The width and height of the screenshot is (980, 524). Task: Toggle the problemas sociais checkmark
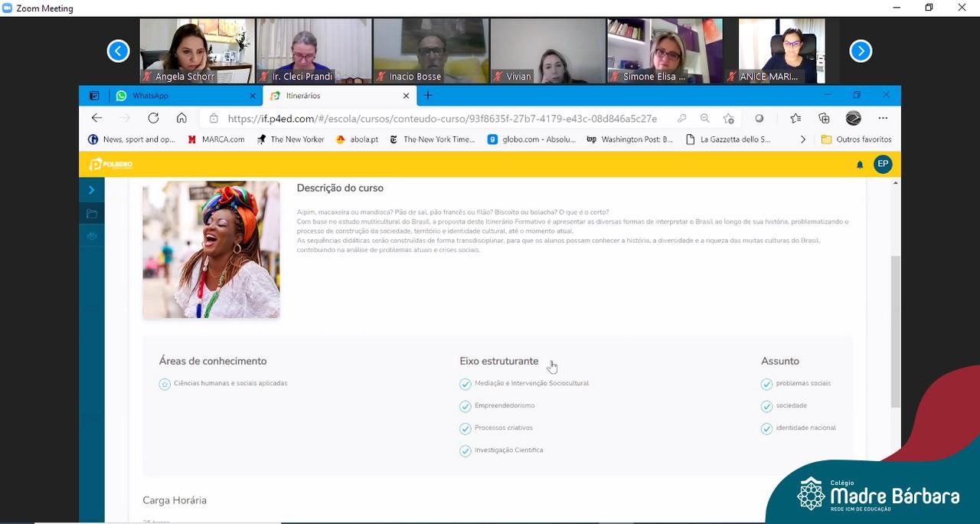pos(766,384)
